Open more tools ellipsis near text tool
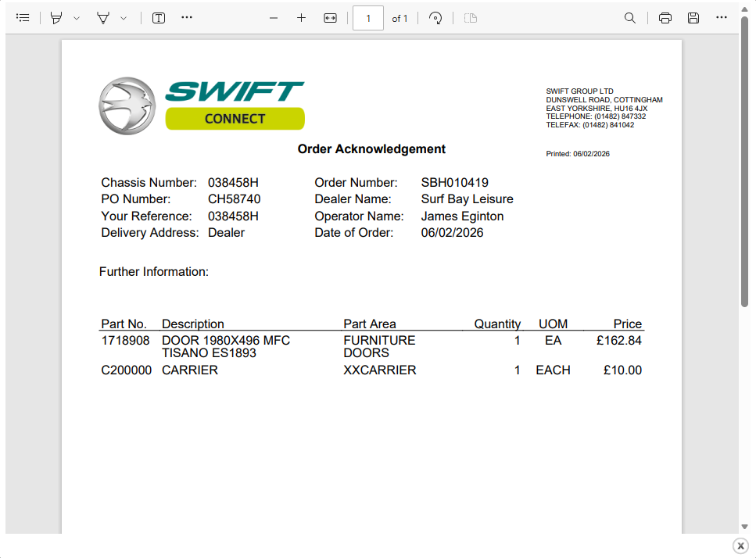This screenshot has height=558, width=756. (187, 18)
